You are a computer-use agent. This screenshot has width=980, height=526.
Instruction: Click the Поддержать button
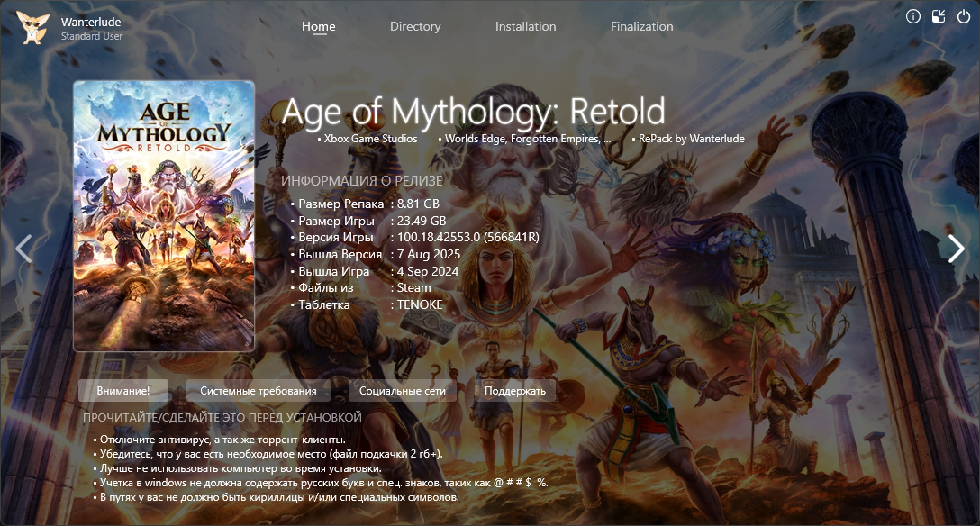[x=515, y=391]
